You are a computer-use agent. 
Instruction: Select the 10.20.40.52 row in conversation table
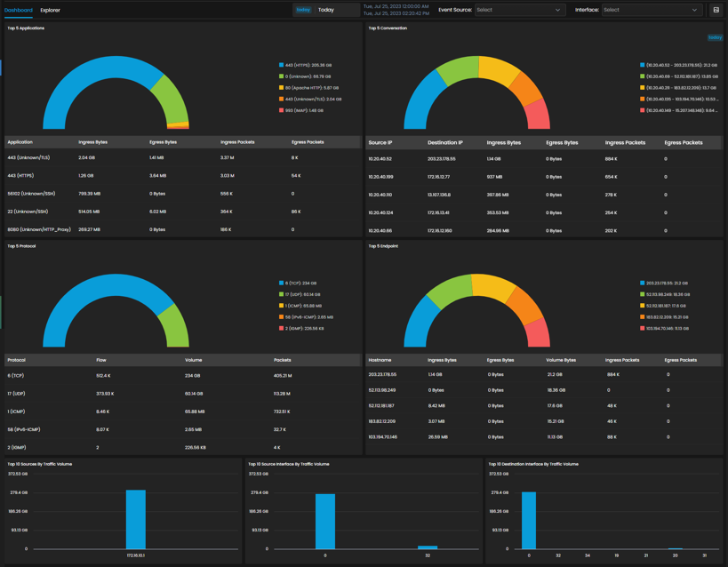click(x=543, y=159)
